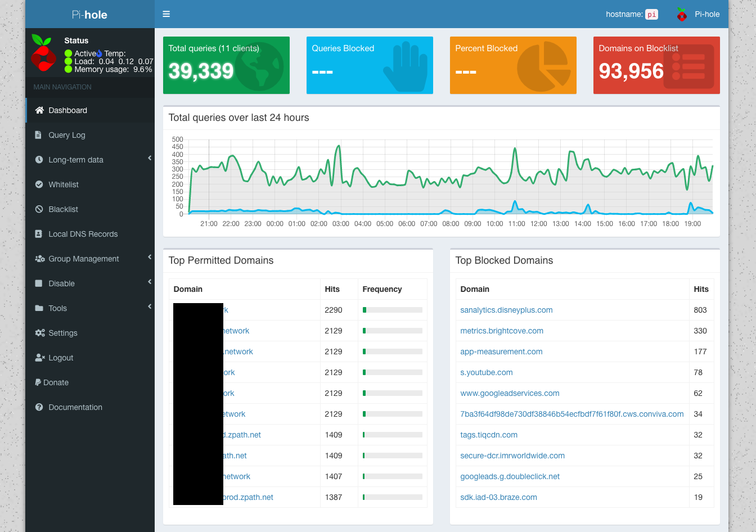Click the 11:00 spike on queries chart
This screenshot has height=532, width=756.
514,149
